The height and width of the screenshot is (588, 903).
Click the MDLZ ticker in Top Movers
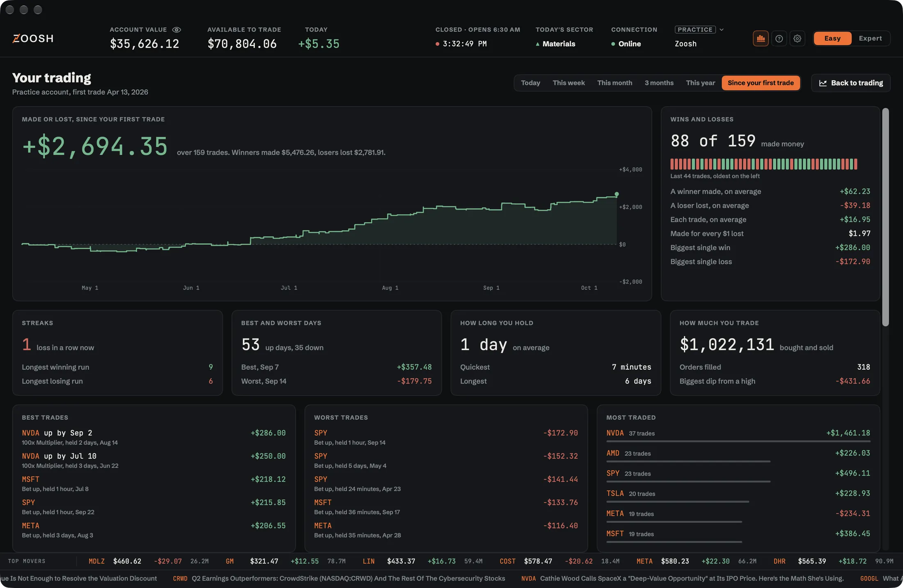96,561
